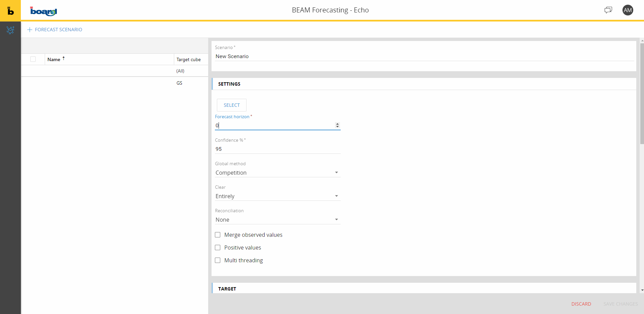Click the Target cube column header
This screenshot has width=644, height=314.
coord(189,59)
